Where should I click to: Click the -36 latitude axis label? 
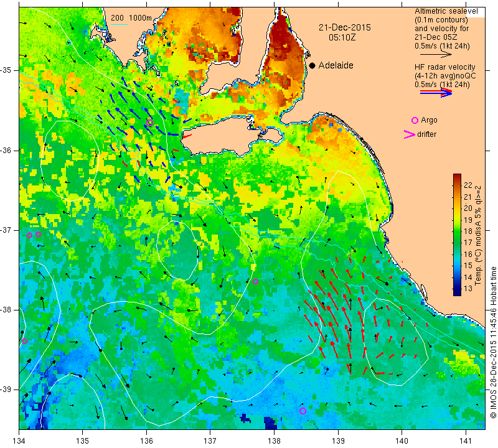point(6,150)
